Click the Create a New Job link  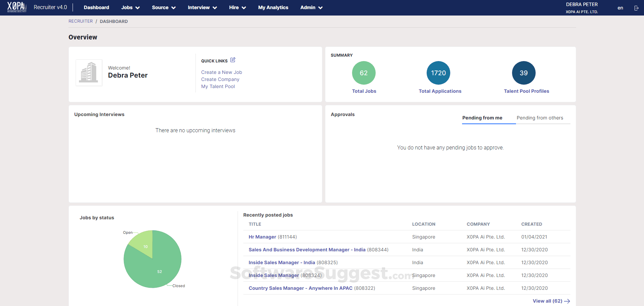pos(221,72)
